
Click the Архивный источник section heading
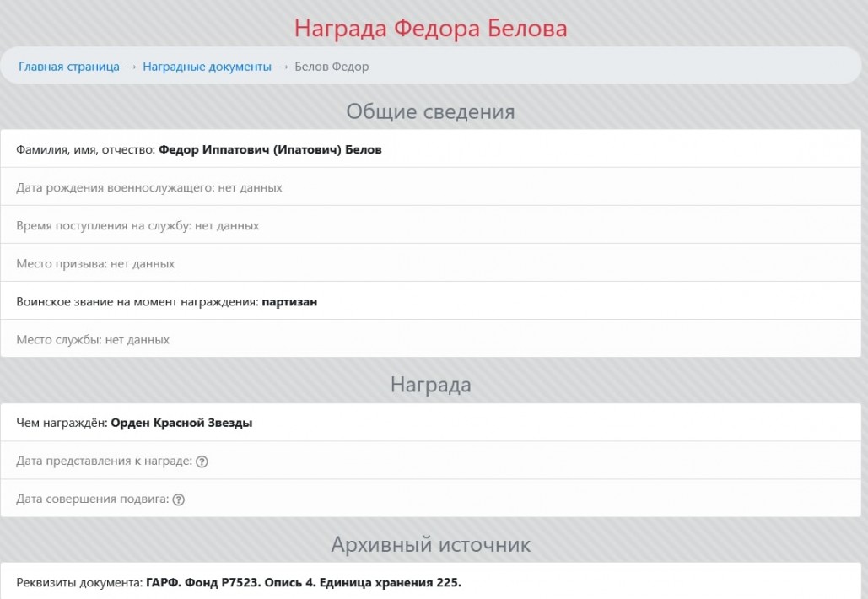[x=430, y=544]
